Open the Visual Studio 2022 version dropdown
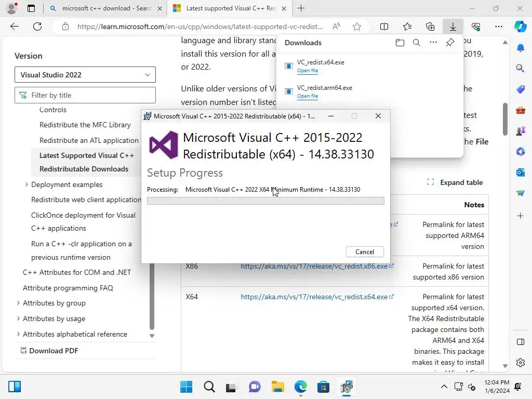The height and width of the screenshot is (399, 532). (x=85, y=75)
